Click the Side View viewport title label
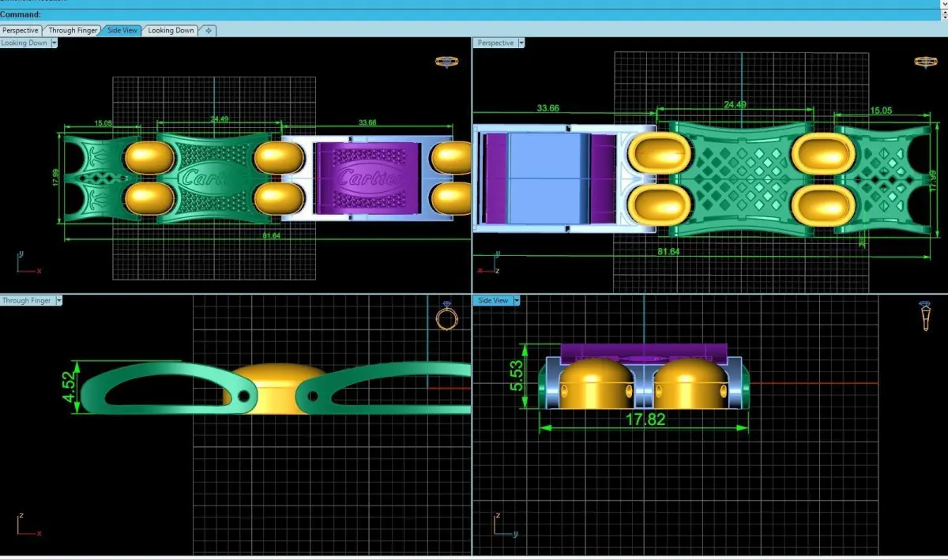The width and height of the screenshot is (948, 560). [493, 300]
